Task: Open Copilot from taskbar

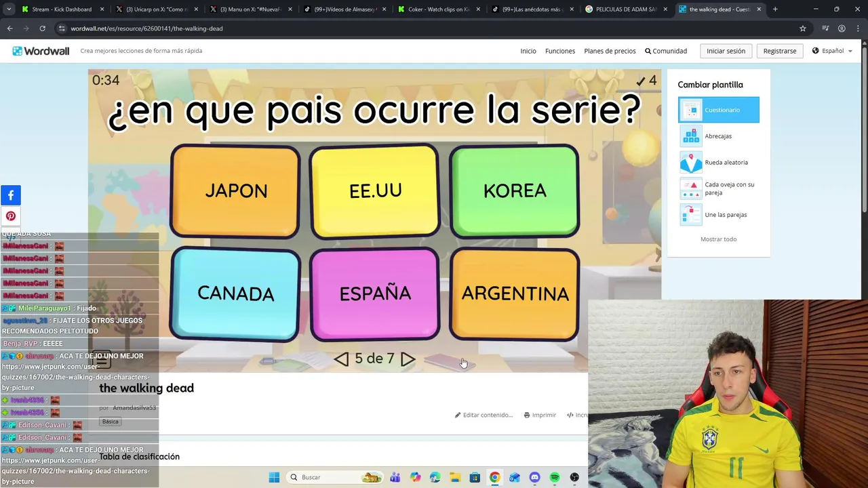Action: (x=415, y=477)
